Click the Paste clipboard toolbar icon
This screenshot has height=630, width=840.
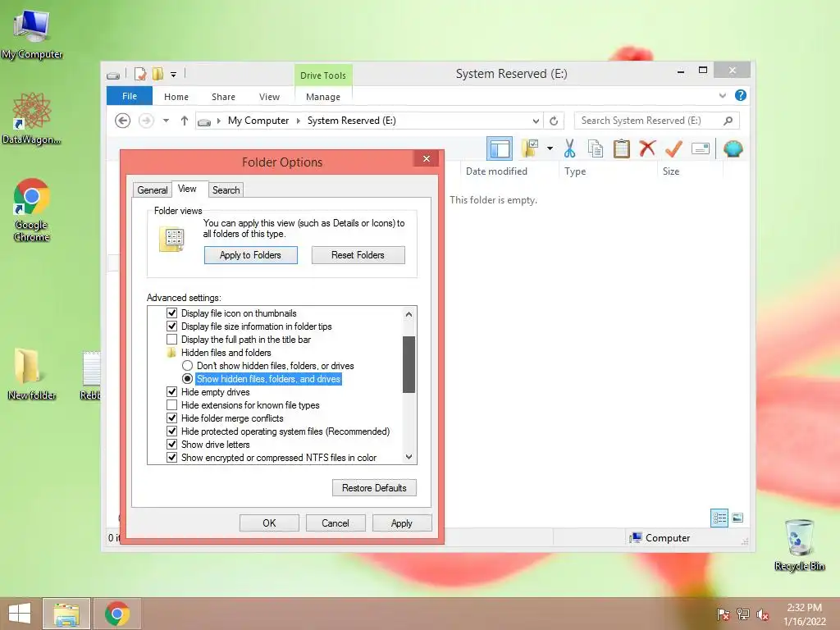tap(622, 148)
